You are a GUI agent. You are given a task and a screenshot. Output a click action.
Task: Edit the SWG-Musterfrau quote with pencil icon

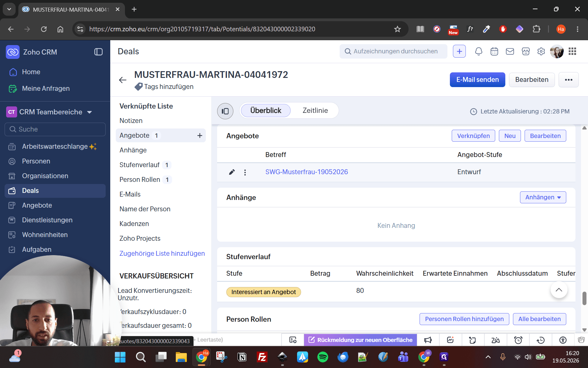coord(232,172)
